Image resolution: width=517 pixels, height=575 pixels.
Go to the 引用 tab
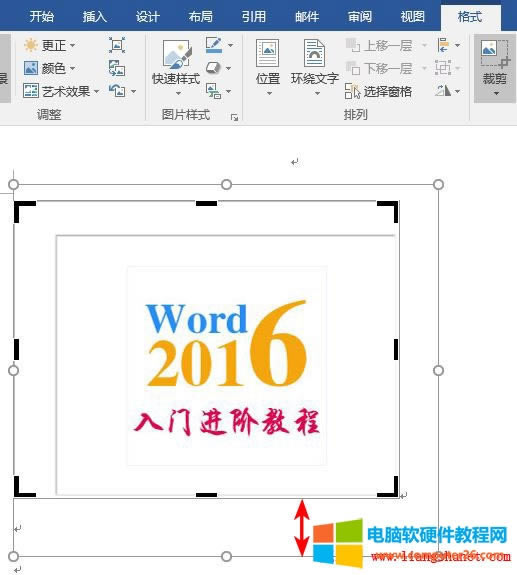254,17
